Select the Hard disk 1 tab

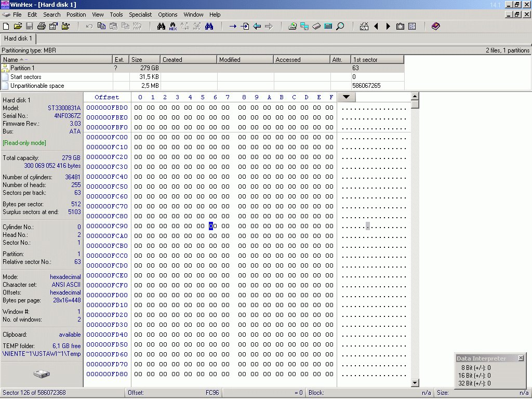pos(18,38)
